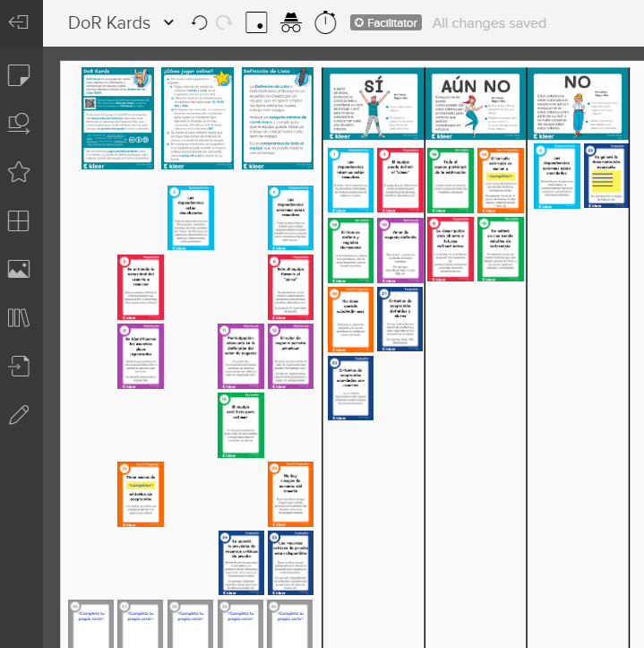Viewport: 644px width, 648px height.
Task: Select purple card number 12
Action: (x=290, y=356)
